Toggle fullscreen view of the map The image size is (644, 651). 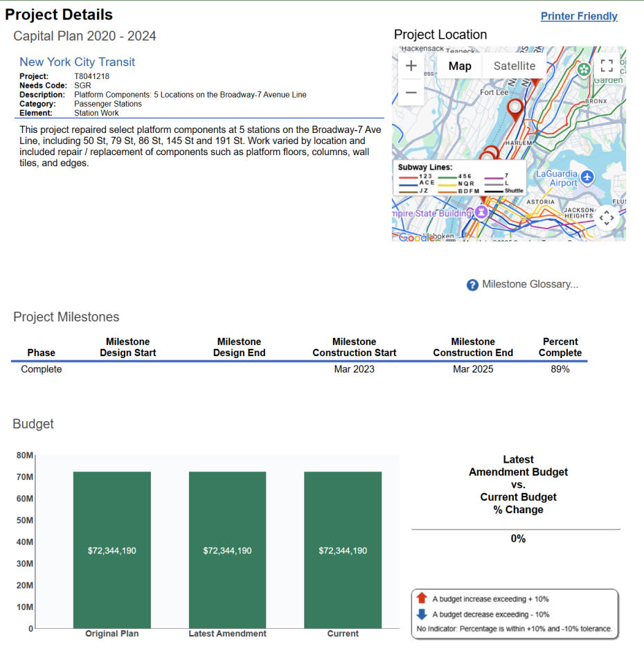[607, 66]
